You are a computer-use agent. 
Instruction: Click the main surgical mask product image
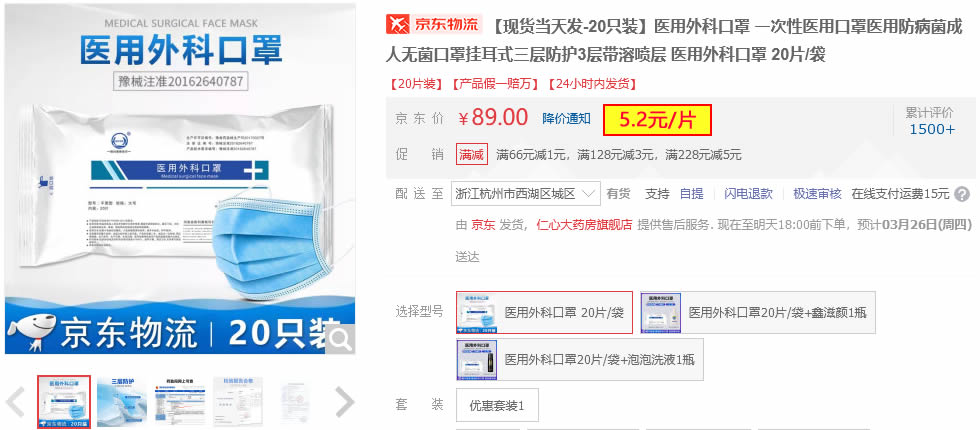click(180, 179)
